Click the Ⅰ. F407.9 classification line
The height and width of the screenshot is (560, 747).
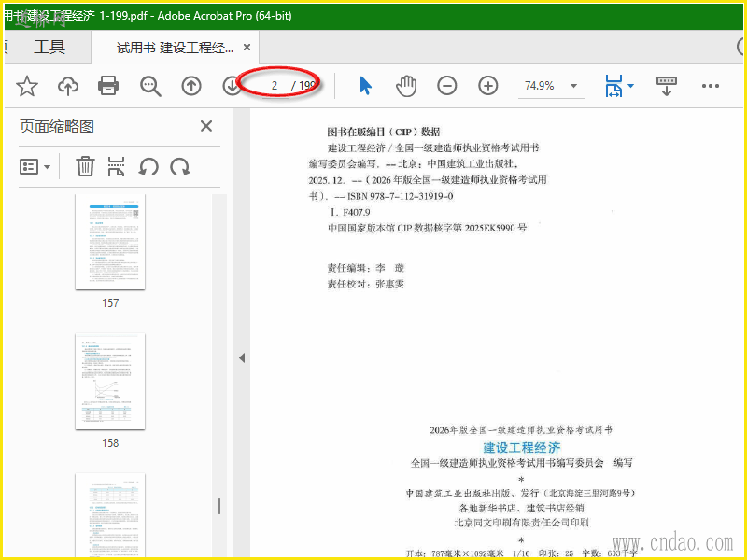(348, 213)
